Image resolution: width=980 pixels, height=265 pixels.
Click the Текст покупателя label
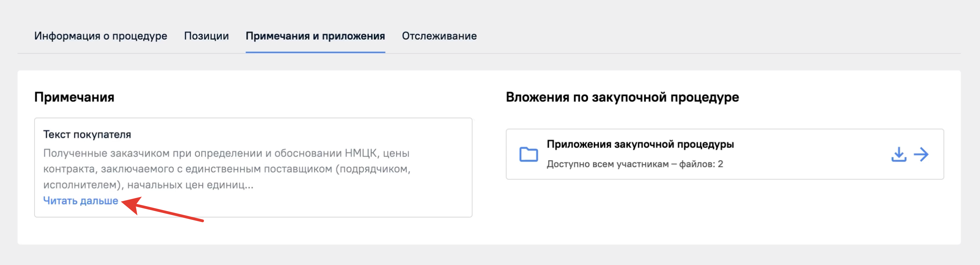click(87, 135)
